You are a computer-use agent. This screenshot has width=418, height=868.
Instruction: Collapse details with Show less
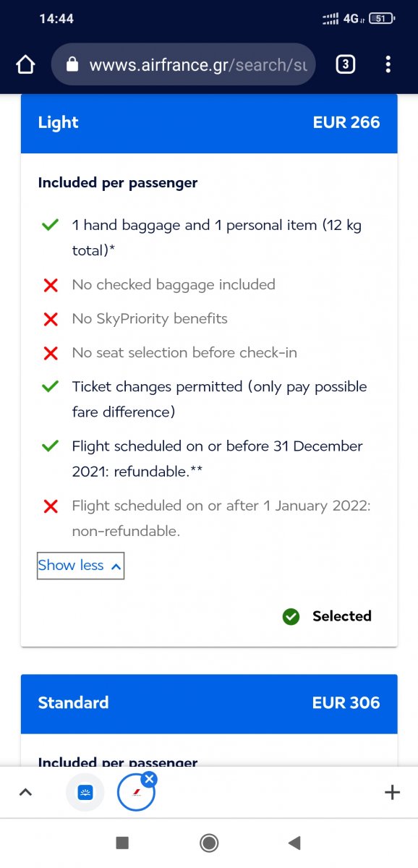(x=80, y=566)
